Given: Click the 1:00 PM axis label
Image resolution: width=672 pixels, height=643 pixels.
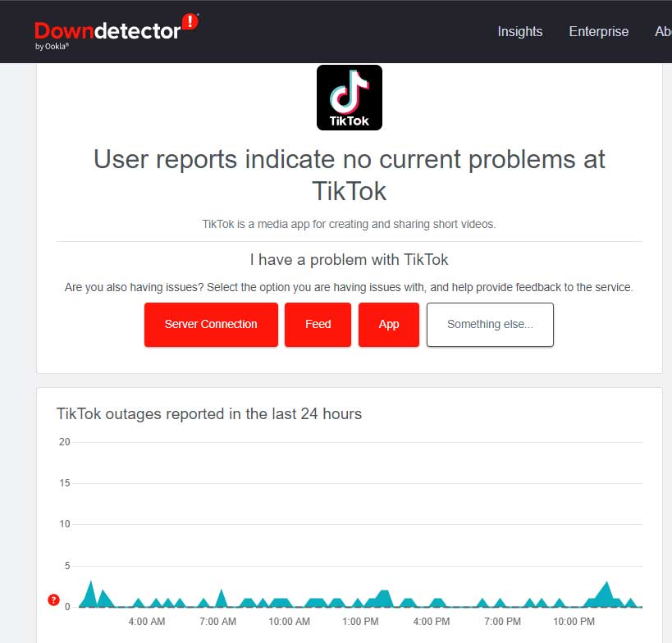Looking at the screenshot, I should pos(360,622).
